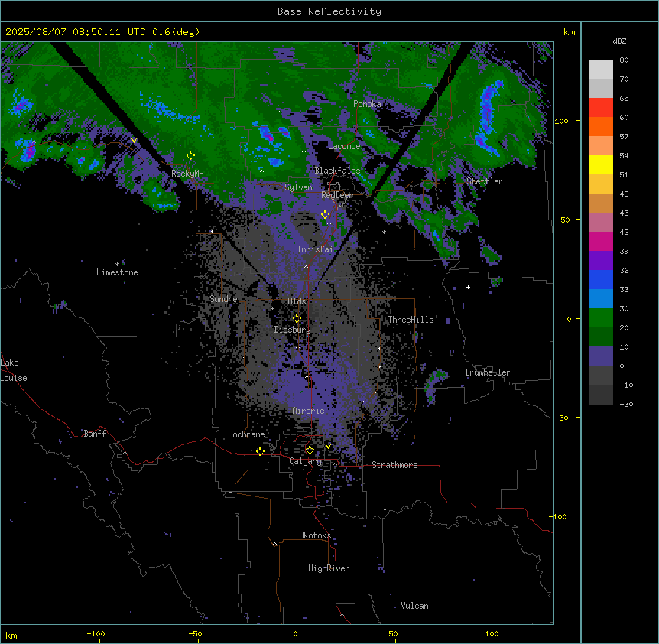Screen dimensions: 659x644
Task: Click the Drumheller label
Action: tap(488, 372)
